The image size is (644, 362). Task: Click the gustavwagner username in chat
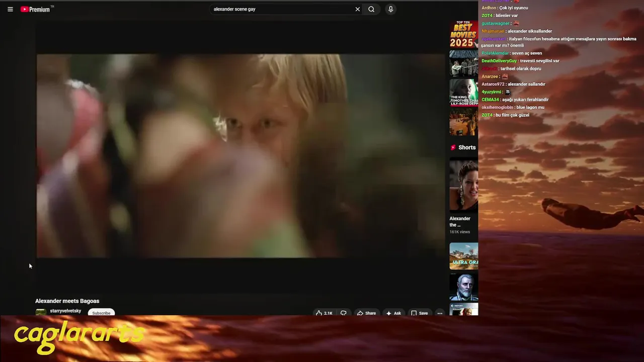point(496,24)
